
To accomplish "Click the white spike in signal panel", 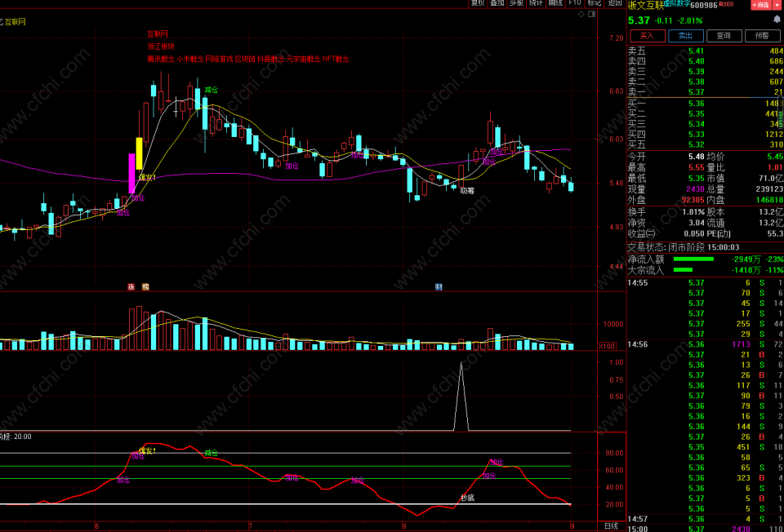I will (461, 396).
